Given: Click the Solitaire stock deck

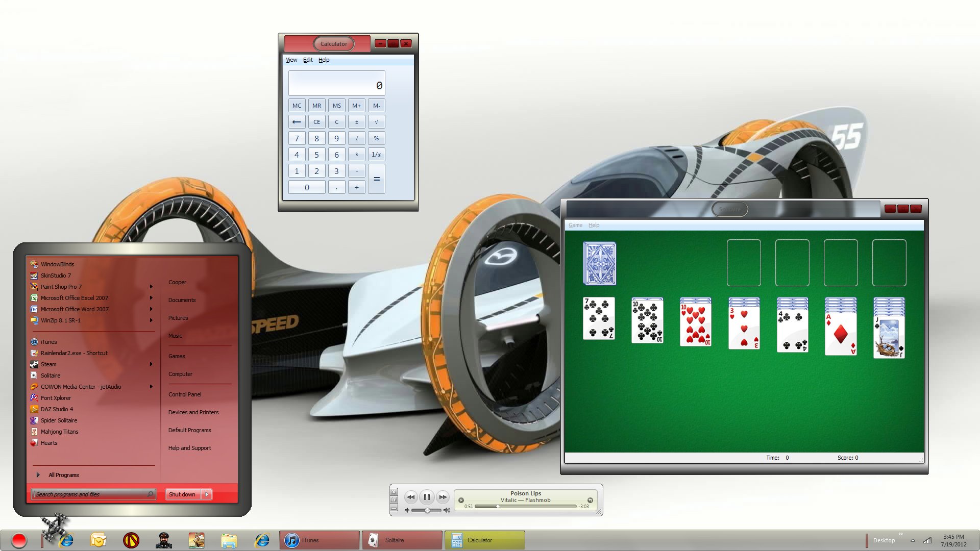Looking at the screenshot, I should (600, 263).
